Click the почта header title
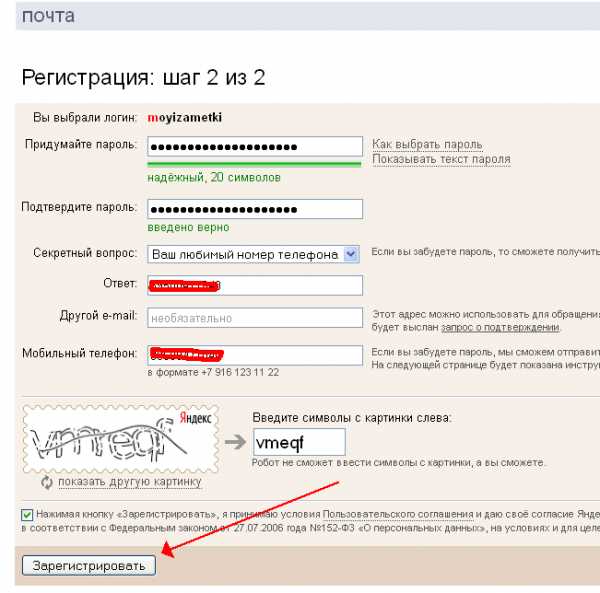 click(48, 16)
